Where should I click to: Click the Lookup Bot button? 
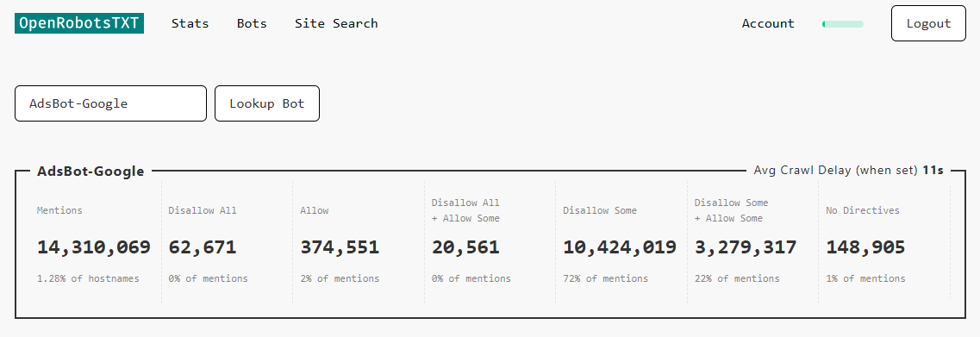pyautogui.click(x=267, y=103)
